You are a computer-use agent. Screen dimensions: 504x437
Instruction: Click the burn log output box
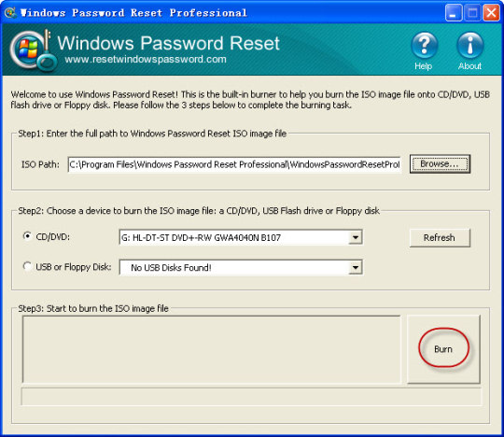(x=212, y=349)
